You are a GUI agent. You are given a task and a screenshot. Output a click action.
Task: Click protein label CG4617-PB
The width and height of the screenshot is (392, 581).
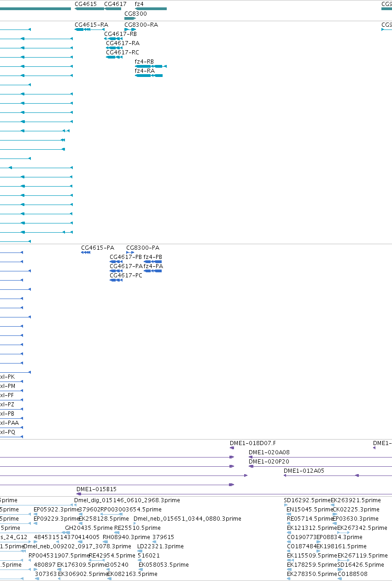pyautogui.click(x=126, y=257)
